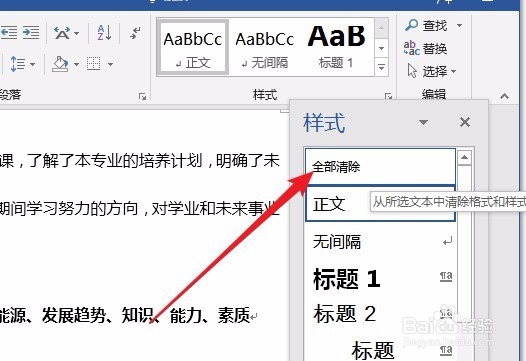Click the decrease indent icon
Viewport: 526px width, 361px height.
click(x=9, y=33)
